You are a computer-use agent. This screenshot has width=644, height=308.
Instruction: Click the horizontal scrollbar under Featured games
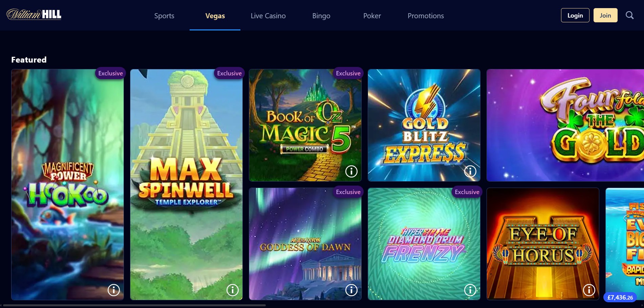click(134, 305)
